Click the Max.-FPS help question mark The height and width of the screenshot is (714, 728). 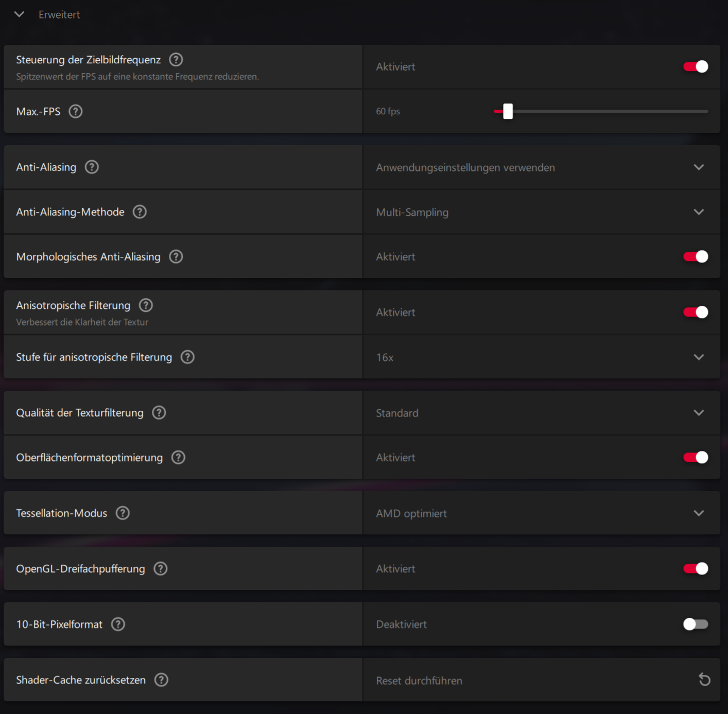76,111
